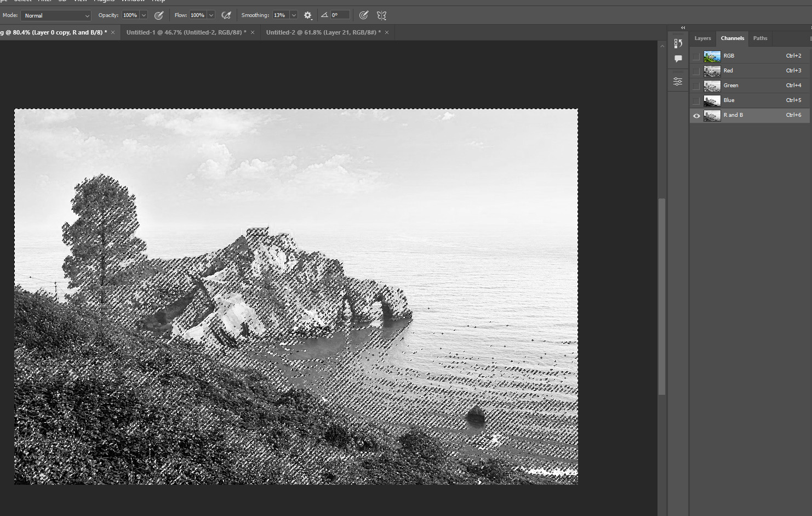Image resolution: width=812 pixels, height=516 pixels.
Task: Click the R and B channel name
Action: [x=733, y=115]
